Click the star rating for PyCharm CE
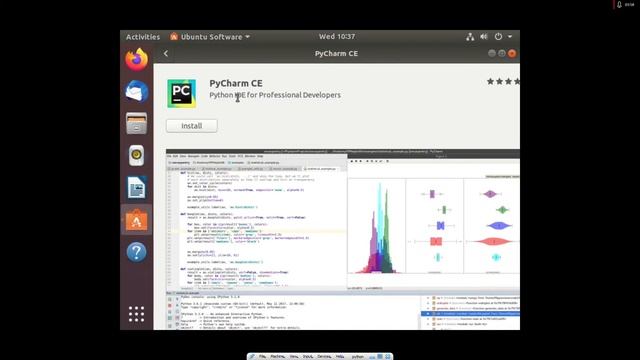Image resolution: width=640 pixels, height=360 pixels. pos(503,82)
